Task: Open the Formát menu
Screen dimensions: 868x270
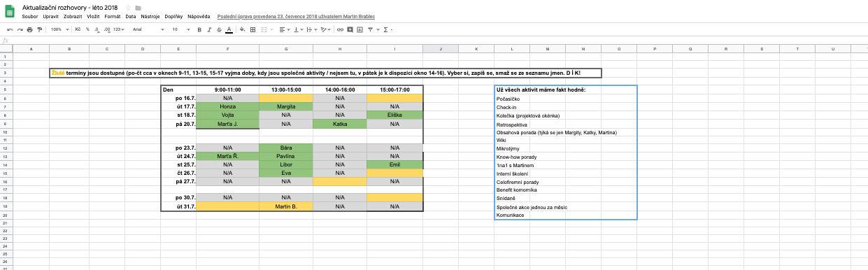Action: (x=112, y=15)
